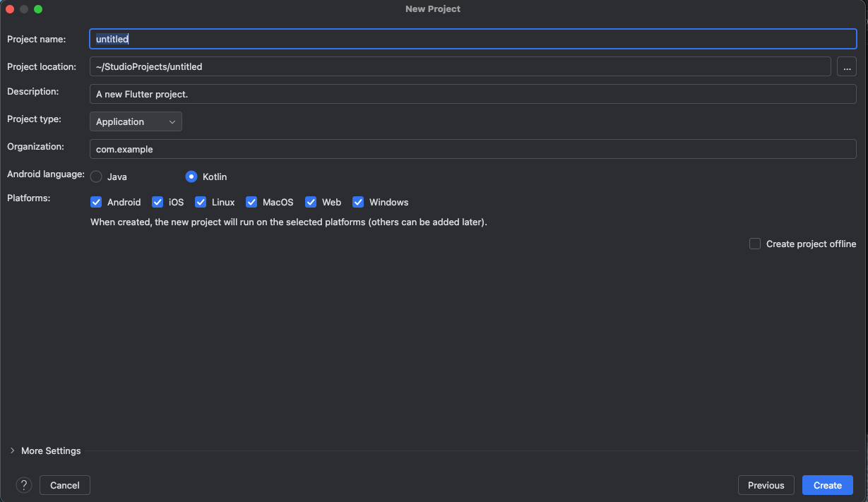
Task: Open the Project type Application dropdown
Action: pyautogui.click(x=136, y=121)
